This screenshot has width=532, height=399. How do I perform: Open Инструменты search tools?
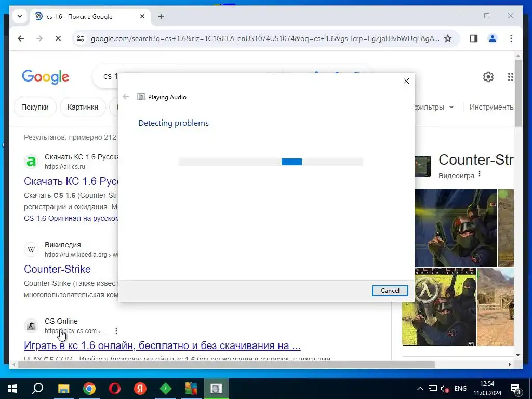click(491, 107)
